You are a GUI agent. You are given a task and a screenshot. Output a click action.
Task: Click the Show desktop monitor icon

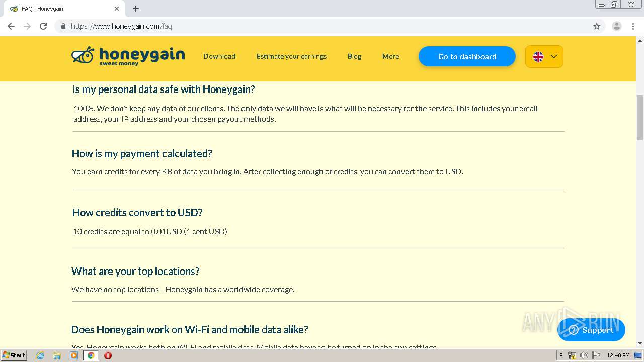pos(638,355)
